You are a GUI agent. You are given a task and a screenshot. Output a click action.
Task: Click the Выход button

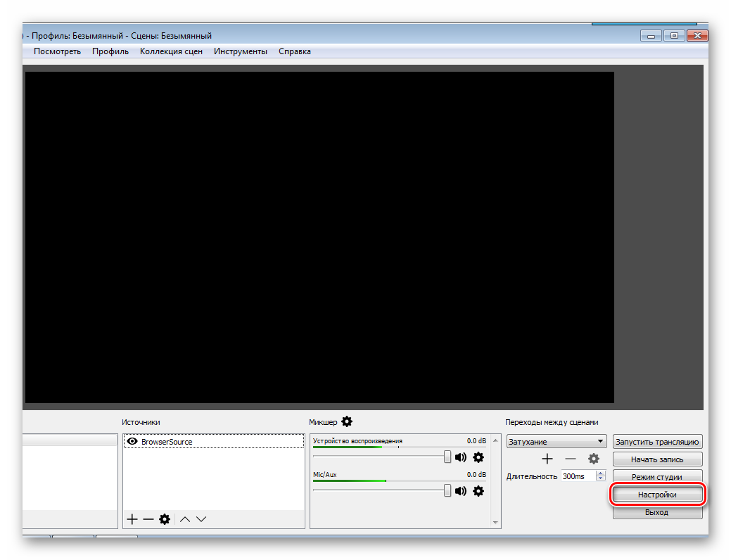click(657, 512)
